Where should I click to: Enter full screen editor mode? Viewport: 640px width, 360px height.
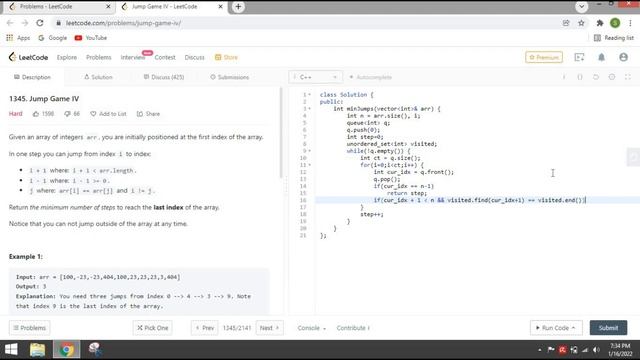tap(627, 77)
